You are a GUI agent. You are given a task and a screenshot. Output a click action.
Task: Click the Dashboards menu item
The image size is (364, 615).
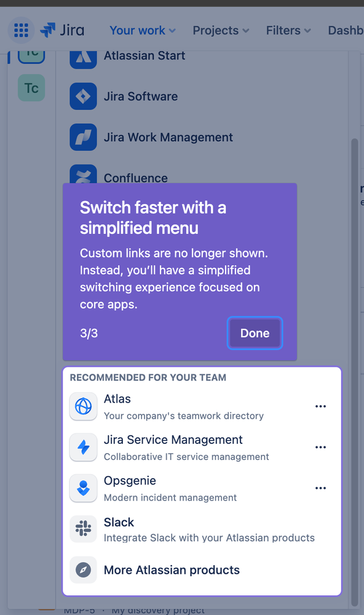[346, 30]
